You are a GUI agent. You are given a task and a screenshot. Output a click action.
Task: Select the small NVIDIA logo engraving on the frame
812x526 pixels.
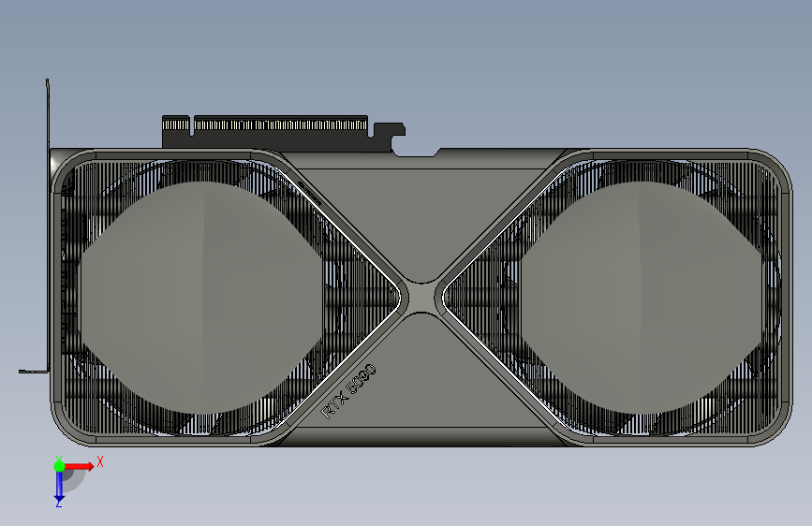tap(310, 194)
